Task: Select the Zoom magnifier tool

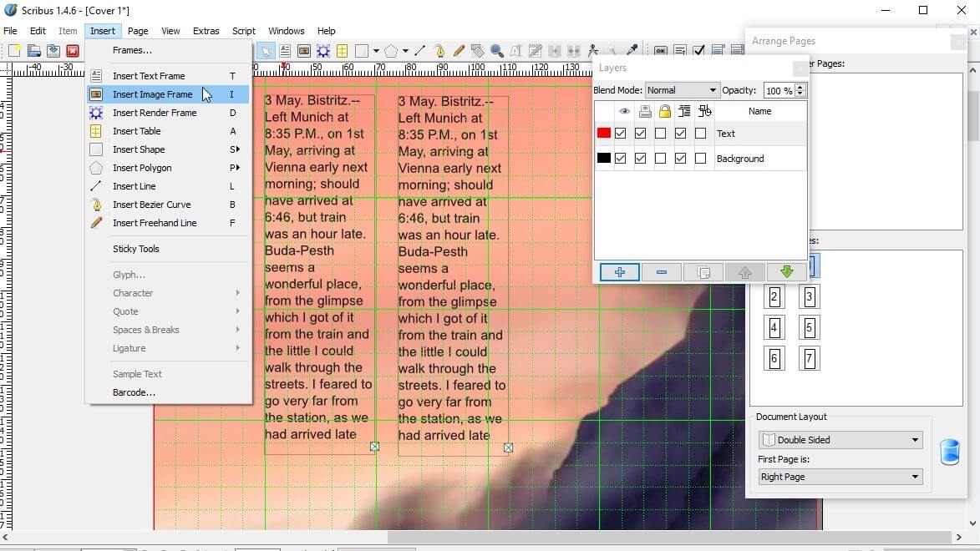Action: pyautogui.click(x=497, y=51)
